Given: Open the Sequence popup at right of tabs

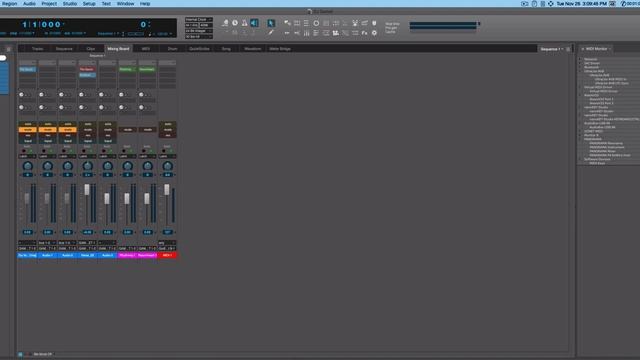Looking at the screenshot, I should click(x=551, y=49).
